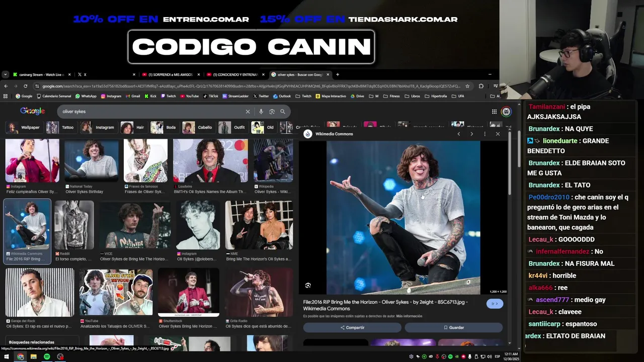This screenshot has width=644, height=362.
Task: Filter images by Wallpaper chip
Action: point(23,127)
